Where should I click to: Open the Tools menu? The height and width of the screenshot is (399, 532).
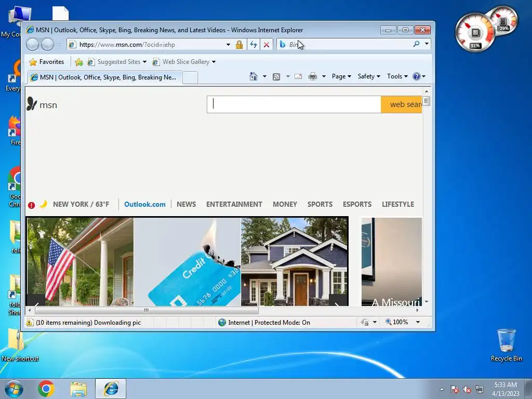397,76
